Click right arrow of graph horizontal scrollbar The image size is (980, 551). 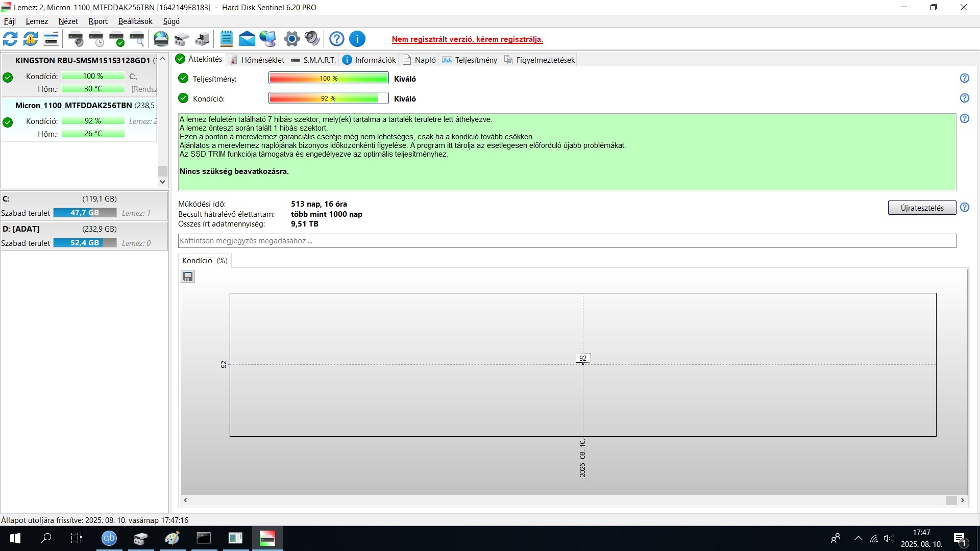(963, 500)
